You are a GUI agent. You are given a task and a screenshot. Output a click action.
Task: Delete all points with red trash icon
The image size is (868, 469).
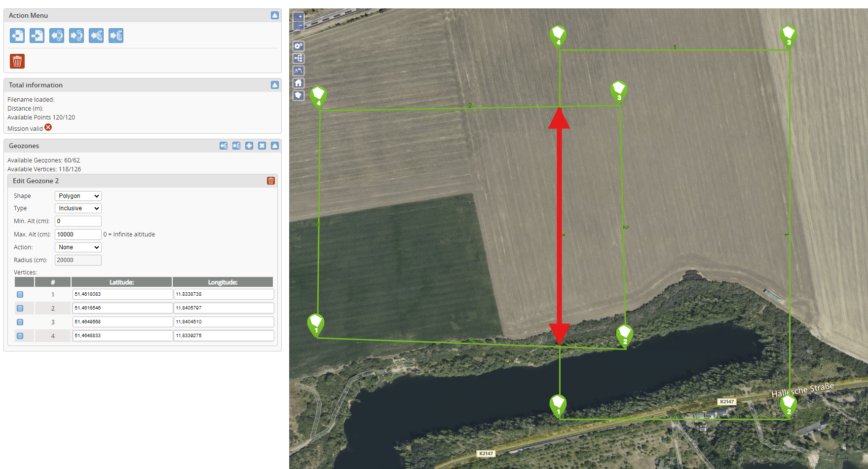17,61
